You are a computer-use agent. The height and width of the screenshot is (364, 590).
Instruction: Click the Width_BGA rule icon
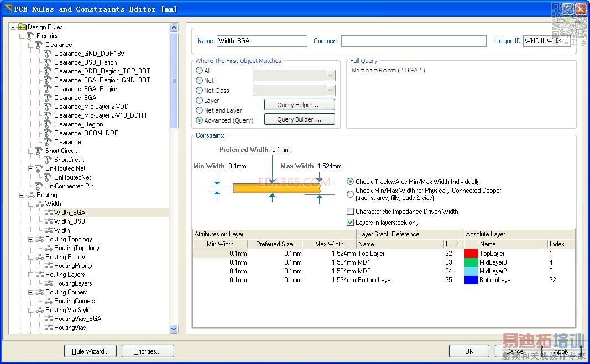(49, 213)
